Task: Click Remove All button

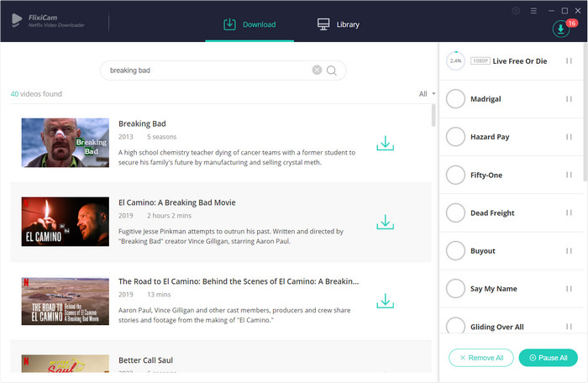Action: pos(481,358)
